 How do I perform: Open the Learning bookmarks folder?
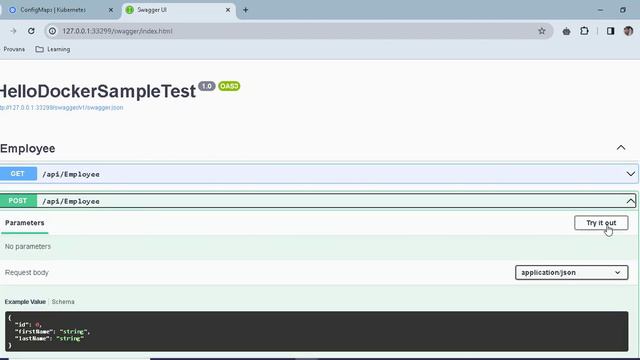click(x=53, y=49)
